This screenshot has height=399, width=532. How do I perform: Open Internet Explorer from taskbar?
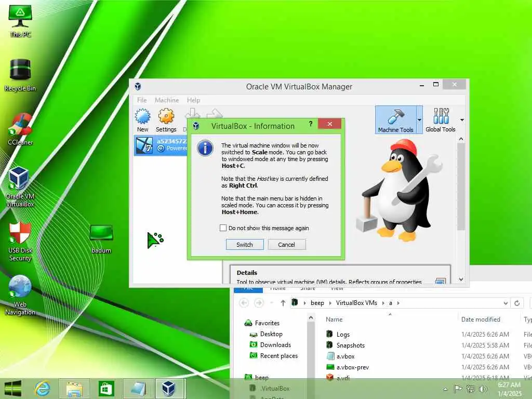(x=43, y=389)
